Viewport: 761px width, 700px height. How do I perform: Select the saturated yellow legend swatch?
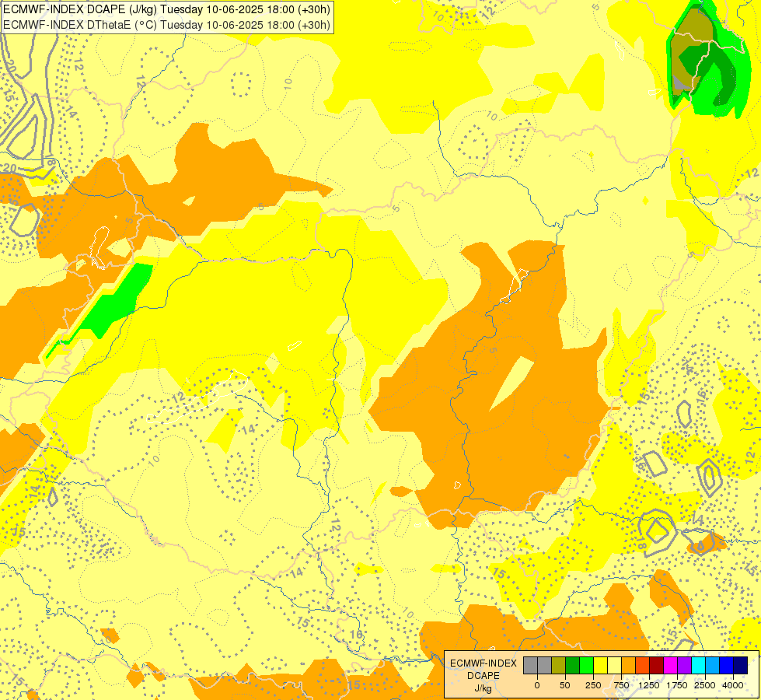(x=601, y=665)
